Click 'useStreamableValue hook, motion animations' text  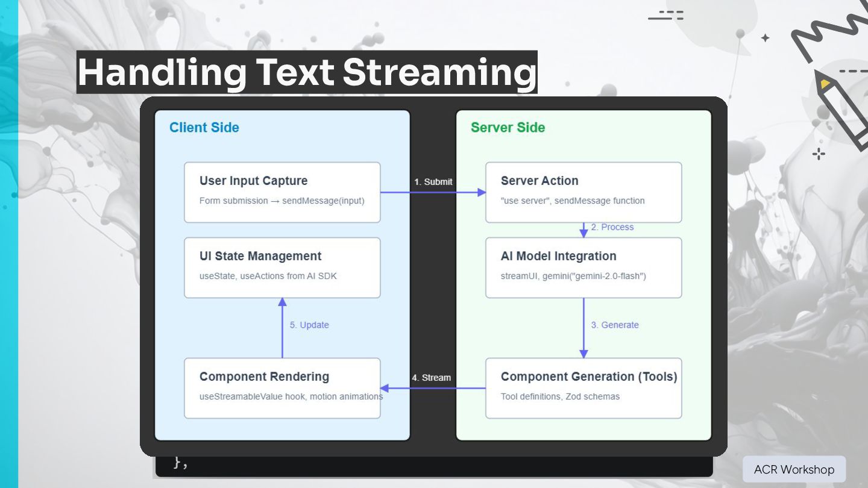click(x=291, y=396)
